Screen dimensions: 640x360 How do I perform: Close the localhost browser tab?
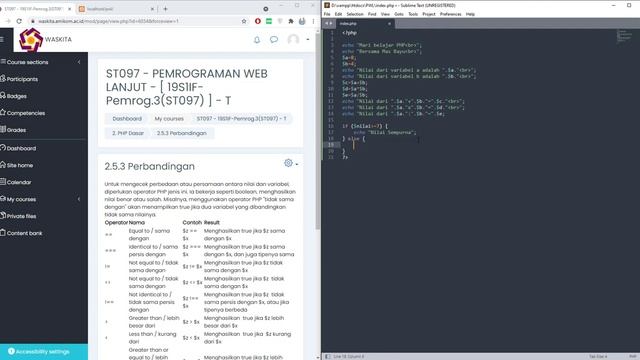152,9
